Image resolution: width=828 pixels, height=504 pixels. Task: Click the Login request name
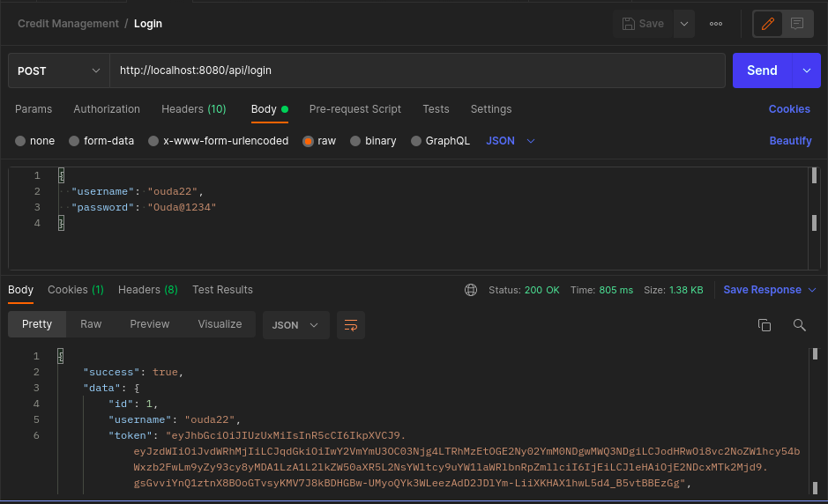click(x=148, y=24)
